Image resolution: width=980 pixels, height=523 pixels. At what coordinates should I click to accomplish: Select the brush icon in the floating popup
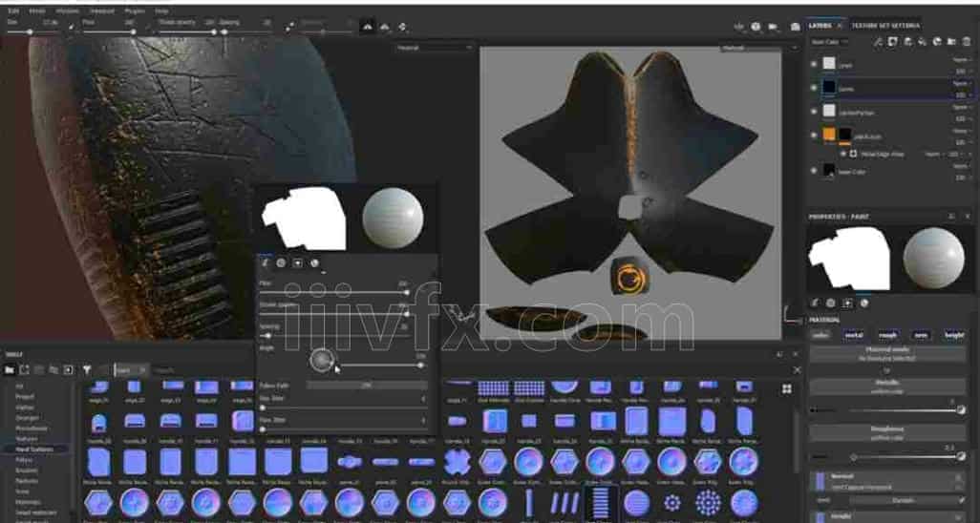[265, 263]
